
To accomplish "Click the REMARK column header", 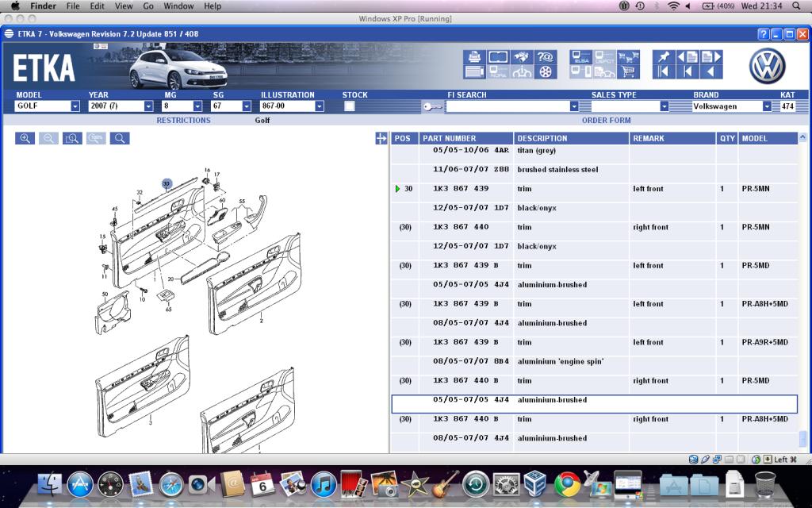I will [x=672, y=138].
